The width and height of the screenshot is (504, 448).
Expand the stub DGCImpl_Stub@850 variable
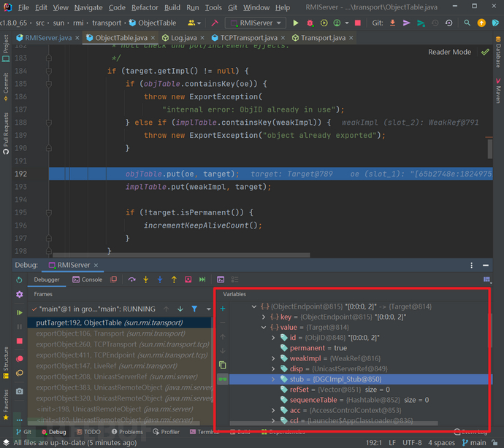tap(273, 379)
